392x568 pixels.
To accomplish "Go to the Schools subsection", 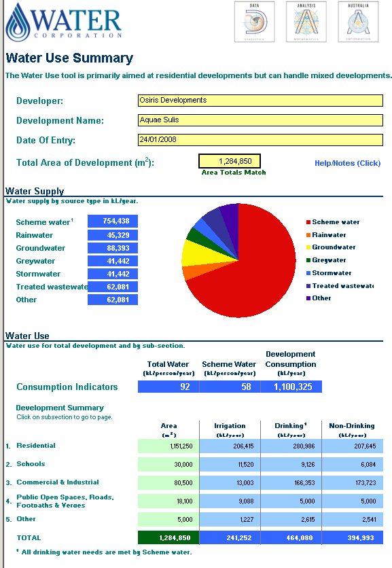I will (31, 464).
